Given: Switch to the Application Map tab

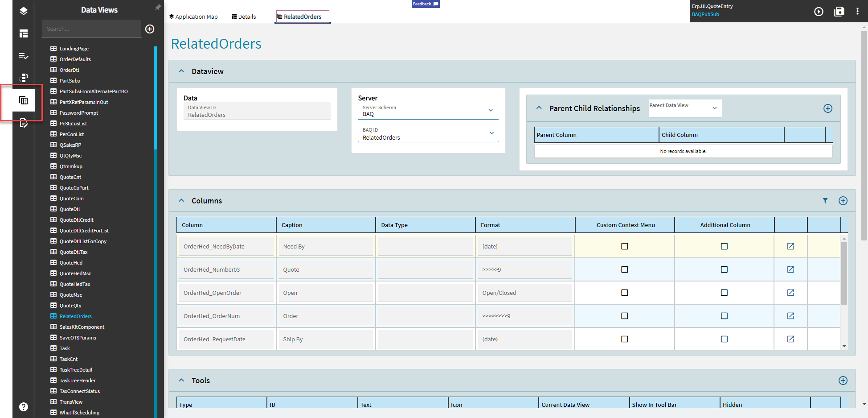Looking at the screenshot, I should tap(193, 17).
